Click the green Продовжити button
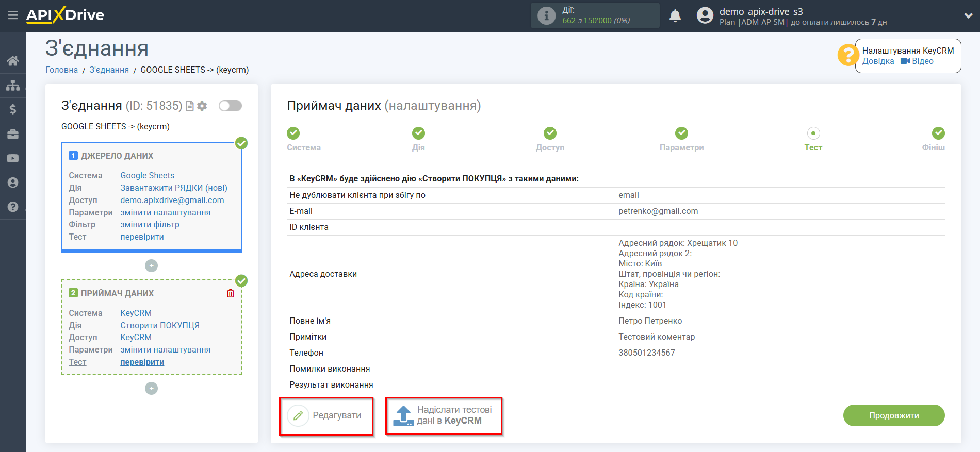 [894, 415]
